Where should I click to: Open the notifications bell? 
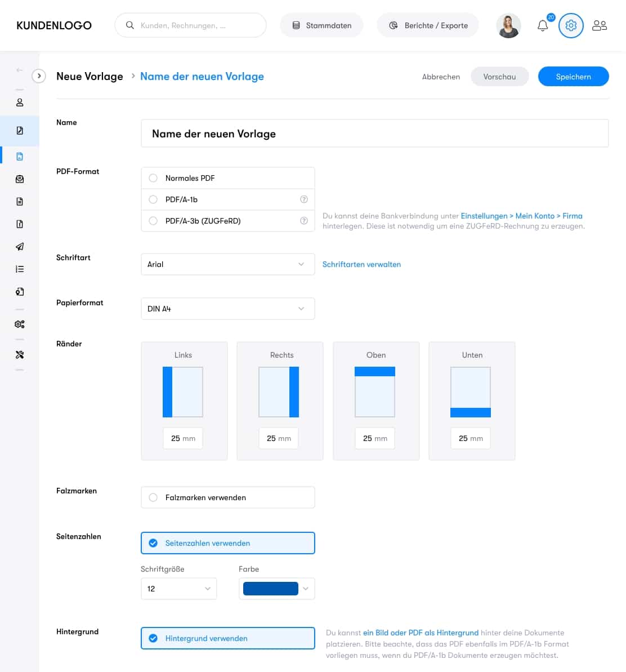pyautogui.click(x=543, y=26)
